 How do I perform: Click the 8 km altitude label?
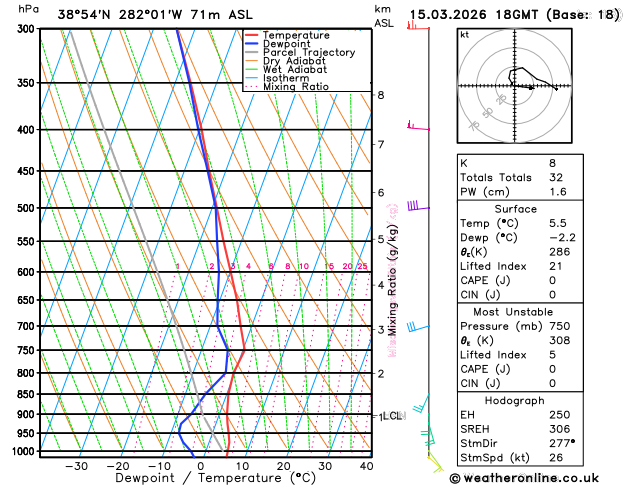coord(381,95)
